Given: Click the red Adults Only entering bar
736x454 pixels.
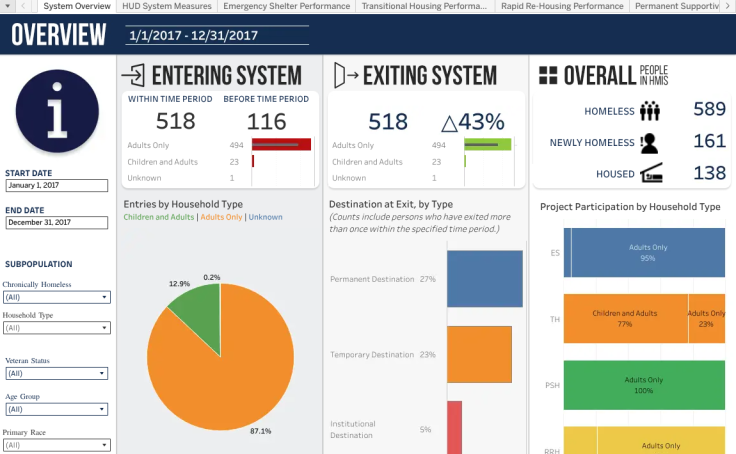Looking at the screenshot, I should click(x=281, y=145).
